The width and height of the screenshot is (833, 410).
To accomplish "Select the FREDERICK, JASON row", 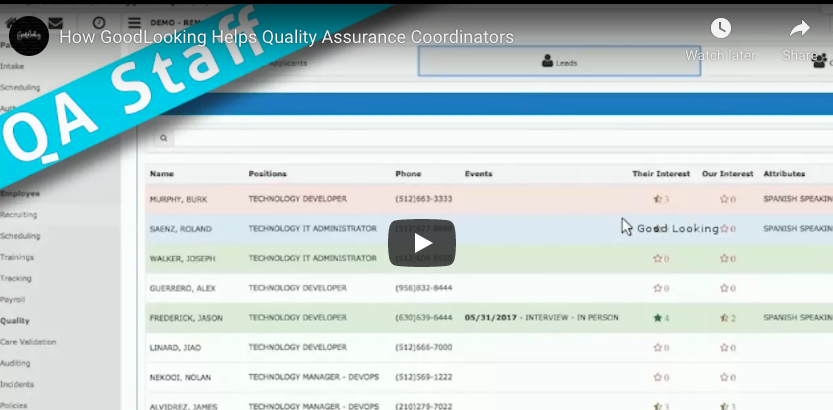I will pyautogui.click(x=489, y=318).
